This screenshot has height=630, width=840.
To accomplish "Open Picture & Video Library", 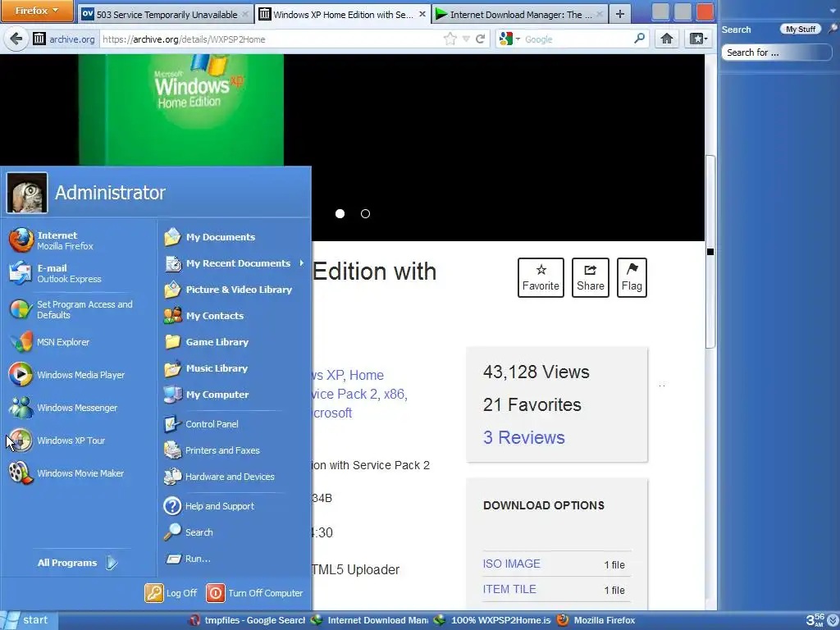I will click(228, 290).
